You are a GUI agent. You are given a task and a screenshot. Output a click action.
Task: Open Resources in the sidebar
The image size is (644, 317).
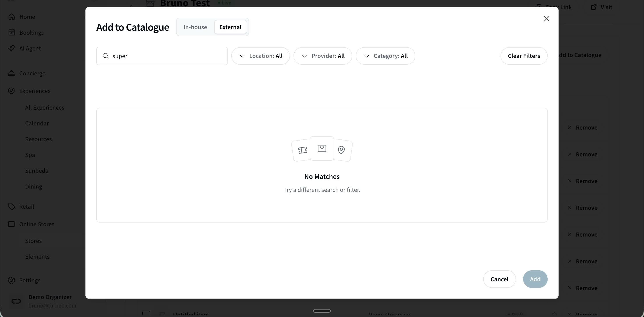(x=38, y=139)
